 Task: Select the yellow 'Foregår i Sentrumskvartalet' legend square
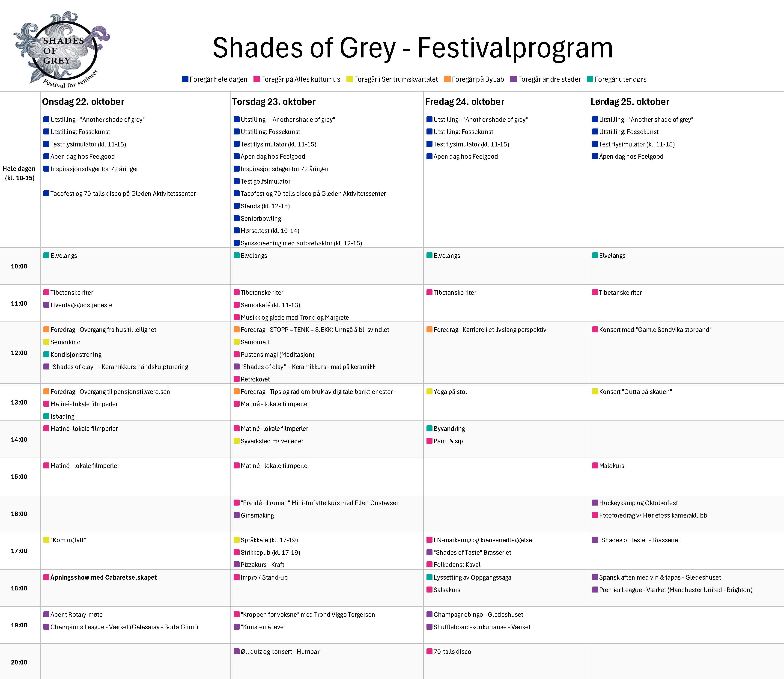pyautogui.click(x=349, y=79)
